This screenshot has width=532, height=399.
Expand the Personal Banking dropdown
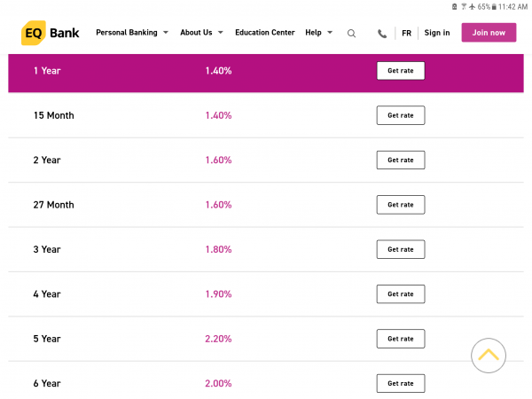tap(131, 33)
